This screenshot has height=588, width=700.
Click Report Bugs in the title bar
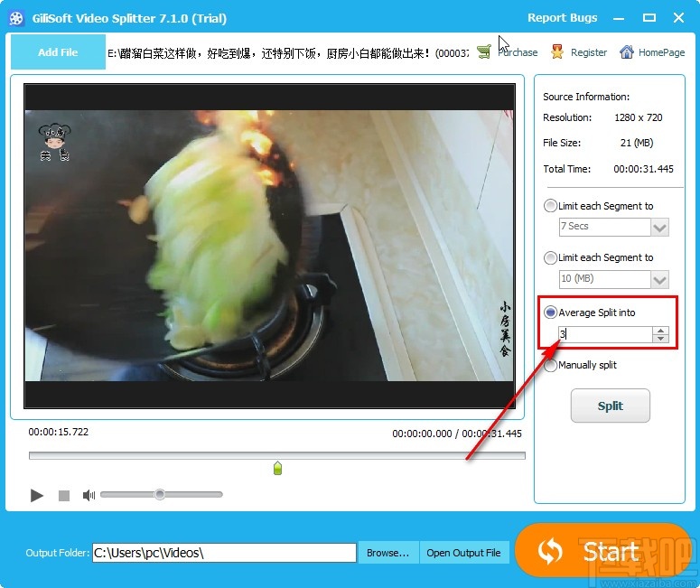tap(562, 17)
